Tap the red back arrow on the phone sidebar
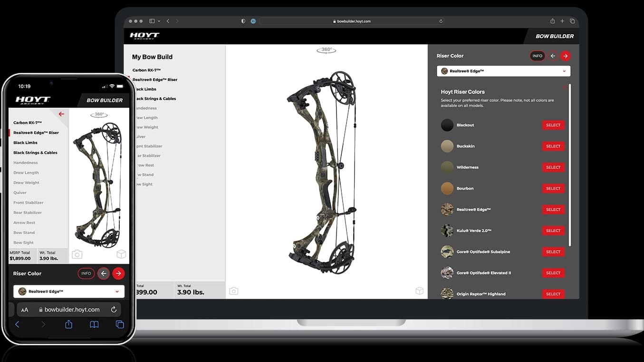644x362 pixels. (61, 114)
